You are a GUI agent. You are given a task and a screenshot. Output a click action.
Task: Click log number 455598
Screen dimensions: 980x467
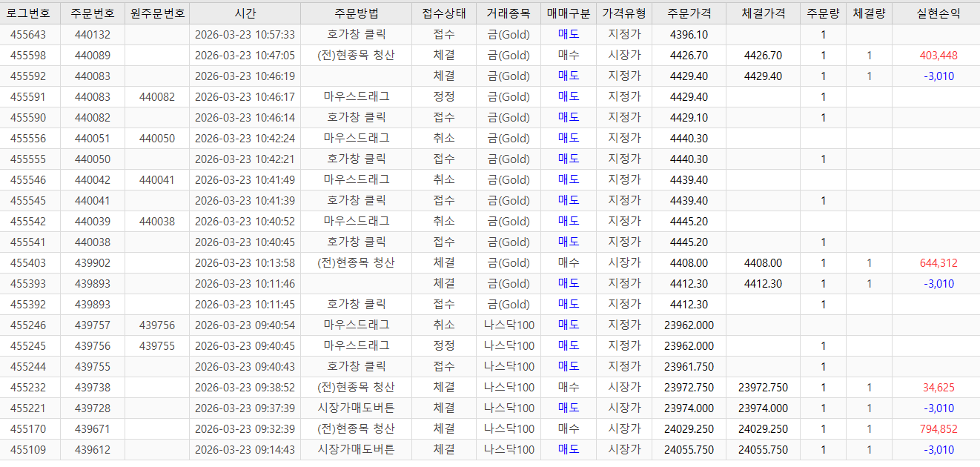[28, 56]
